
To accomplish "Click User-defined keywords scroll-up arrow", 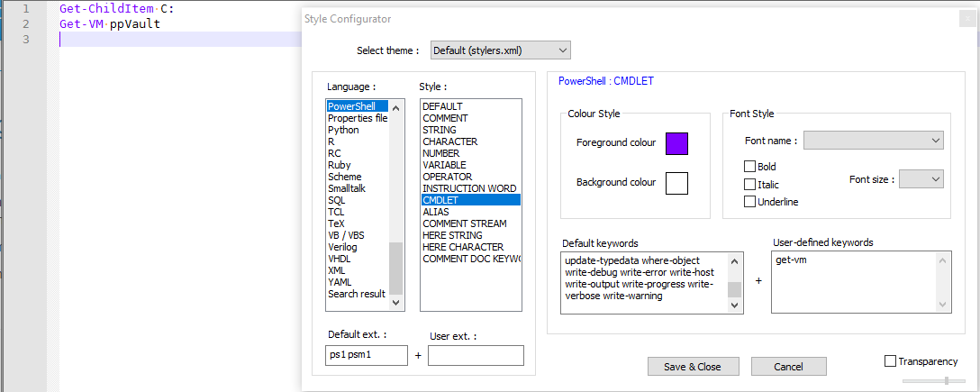I will pyautogui.click(x=944, y=260).
